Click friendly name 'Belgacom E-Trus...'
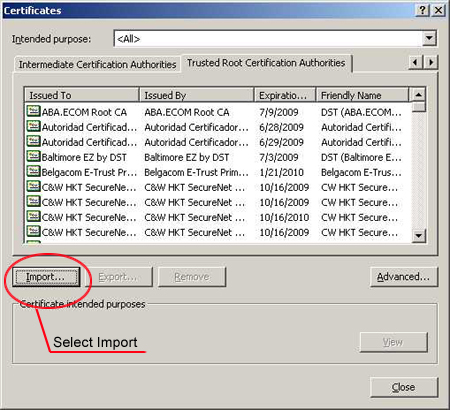Screen dimensions: 450x410 (361, 172)
